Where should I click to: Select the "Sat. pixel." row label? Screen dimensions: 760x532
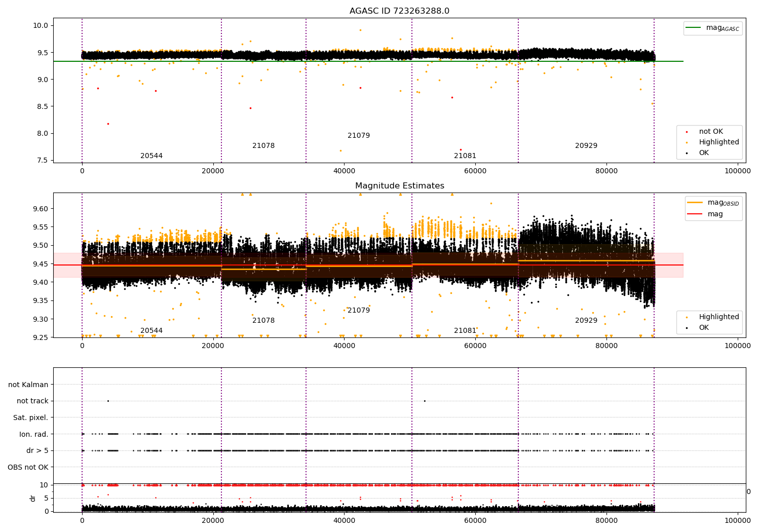coord(31,417)
